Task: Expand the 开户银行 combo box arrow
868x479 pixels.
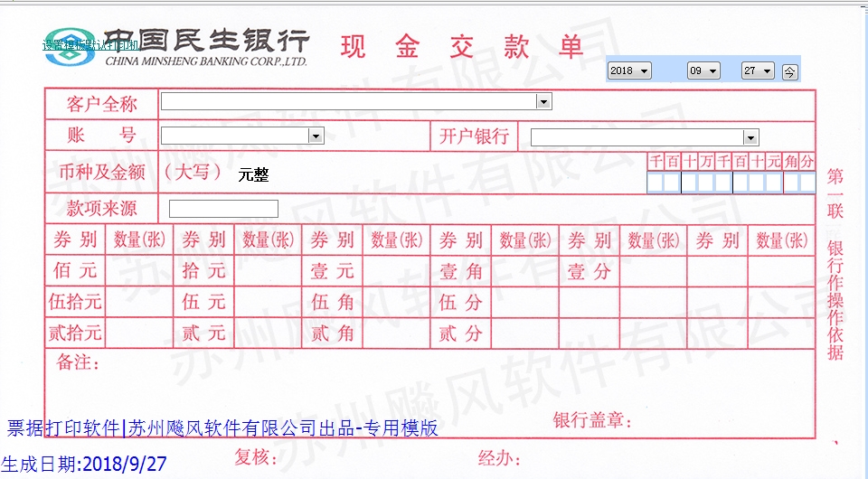Action: [x=750, y=137]
